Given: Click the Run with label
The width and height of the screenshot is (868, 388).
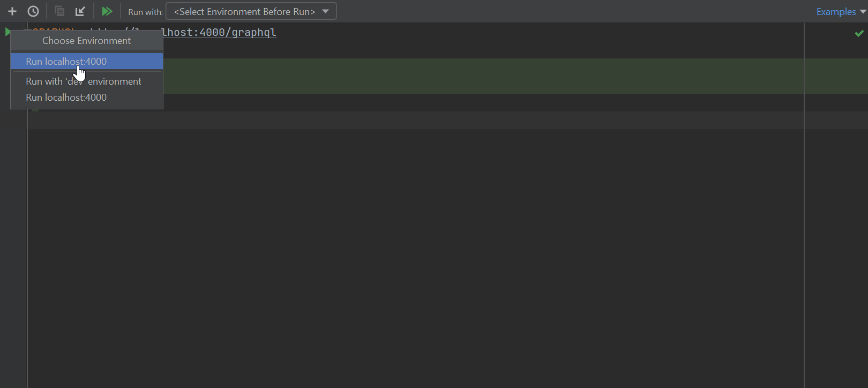Looking at the screenshot, I should [145, 12].
